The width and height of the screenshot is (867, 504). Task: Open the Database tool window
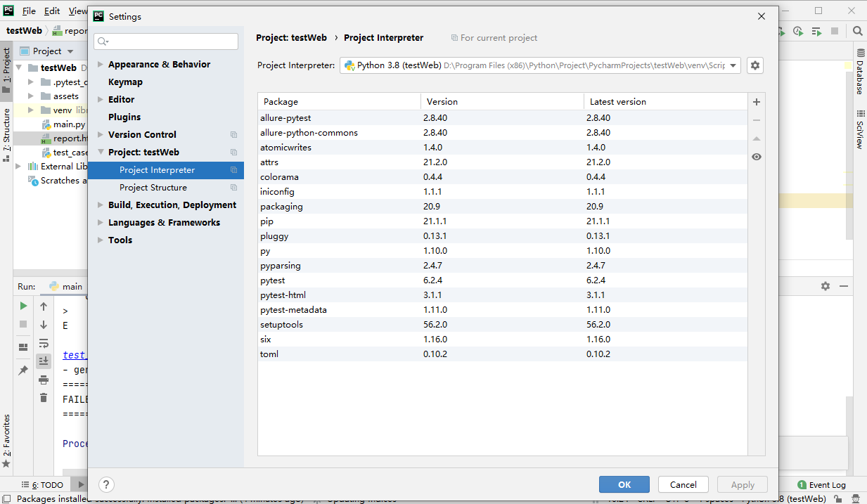tap(860, 72)
